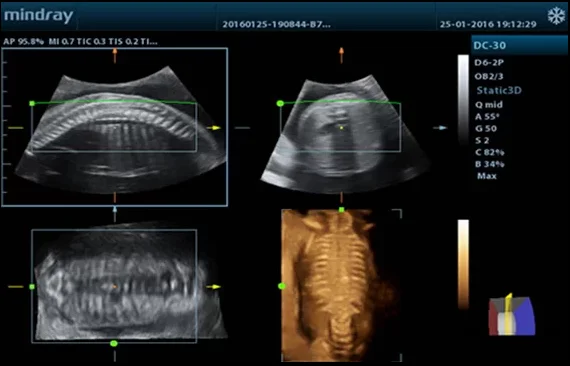570x366 pixels.
Task: Click the freeze snowflake icon
Action: tap(557, 16)
